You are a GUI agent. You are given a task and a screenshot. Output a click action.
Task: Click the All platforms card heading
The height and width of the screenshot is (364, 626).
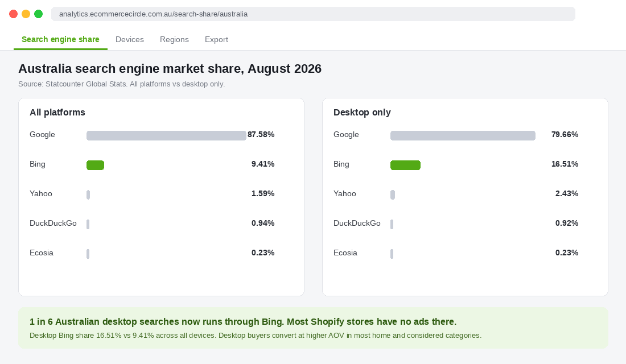pos(57,113)
